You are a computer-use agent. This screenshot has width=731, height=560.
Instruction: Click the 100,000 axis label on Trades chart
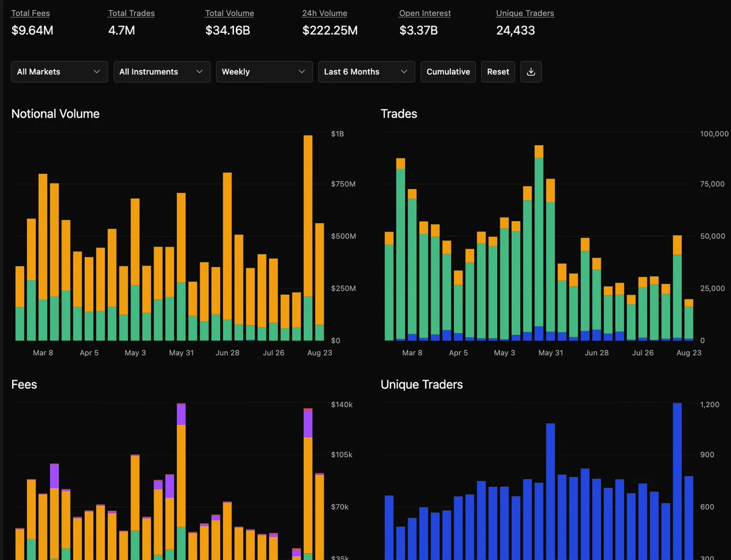click(x=715, y=133)
